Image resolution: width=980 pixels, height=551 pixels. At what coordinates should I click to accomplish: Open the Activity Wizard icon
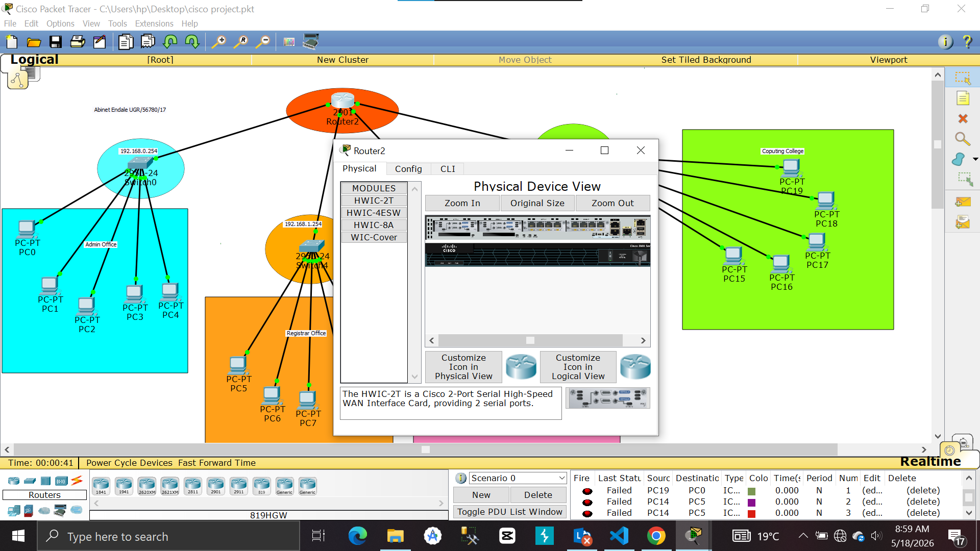click(100, 42)
